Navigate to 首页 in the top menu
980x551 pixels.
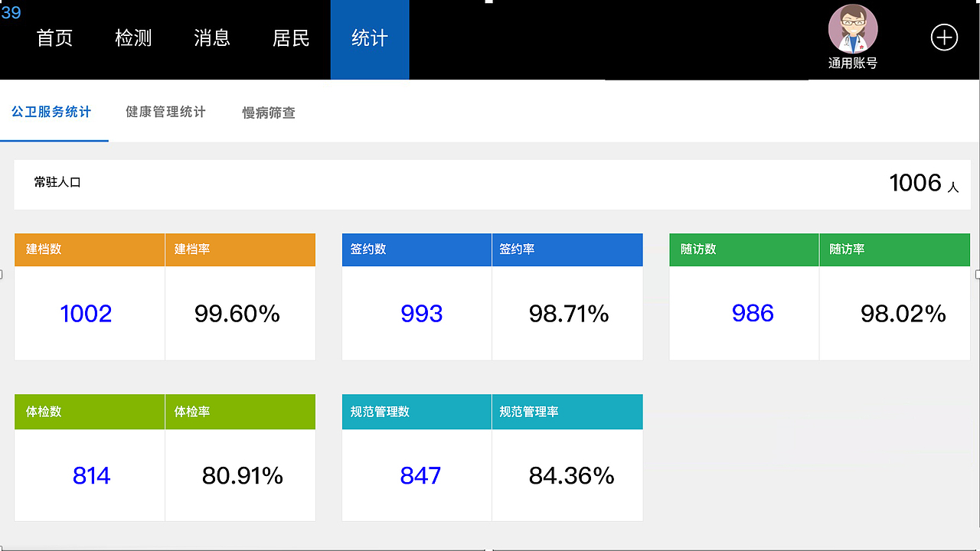54,38
